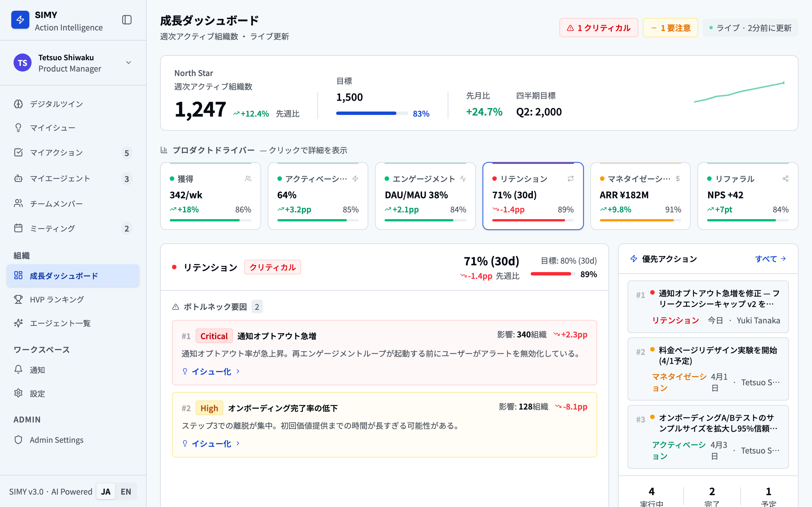Click the 1クリティカル alert badge
This screenshot has height=507, width=812.
click(x=599, y=28)
